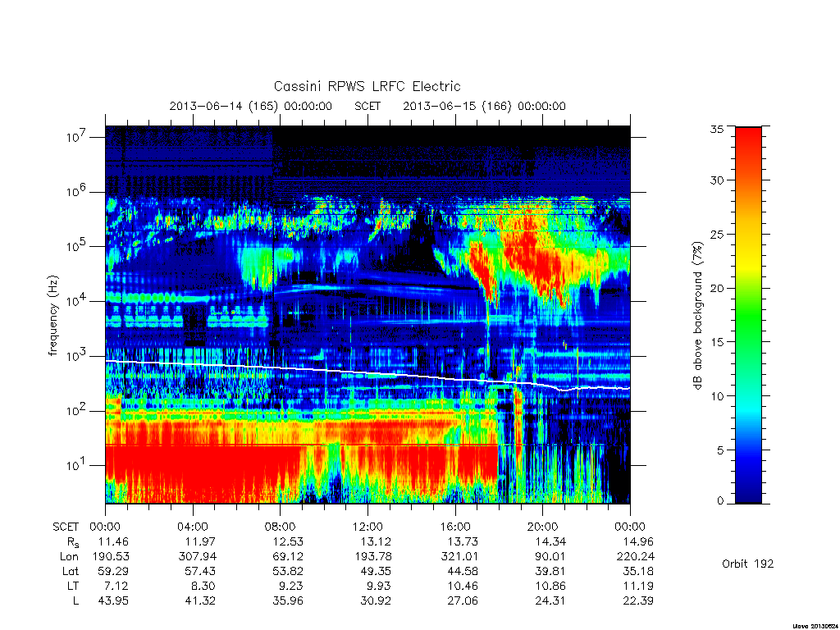Click the start date "2013-06-14 (165) 00:00:00"

point(251,106)
